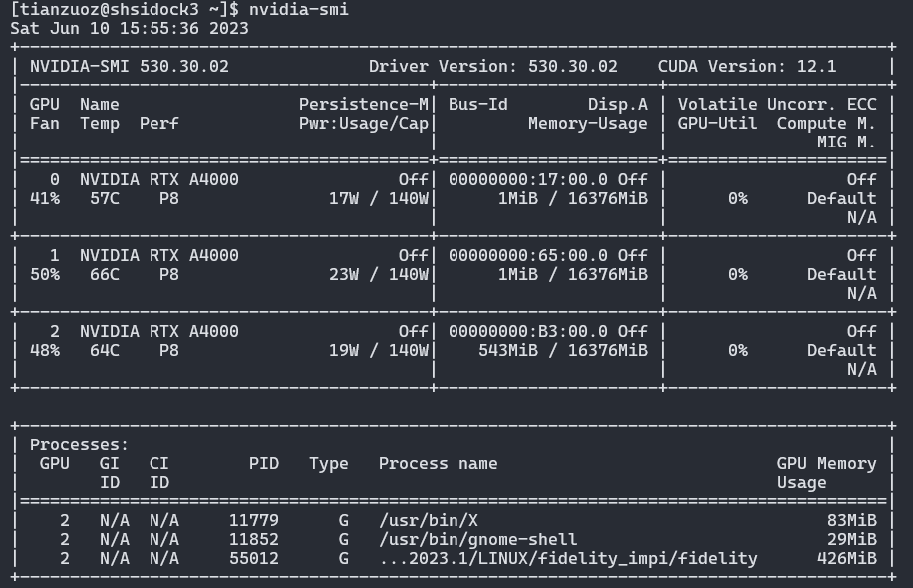913x588 pixels.
Task: Click the 50% fan speed value
Action: pyautogui.click(x=45, y=275)
